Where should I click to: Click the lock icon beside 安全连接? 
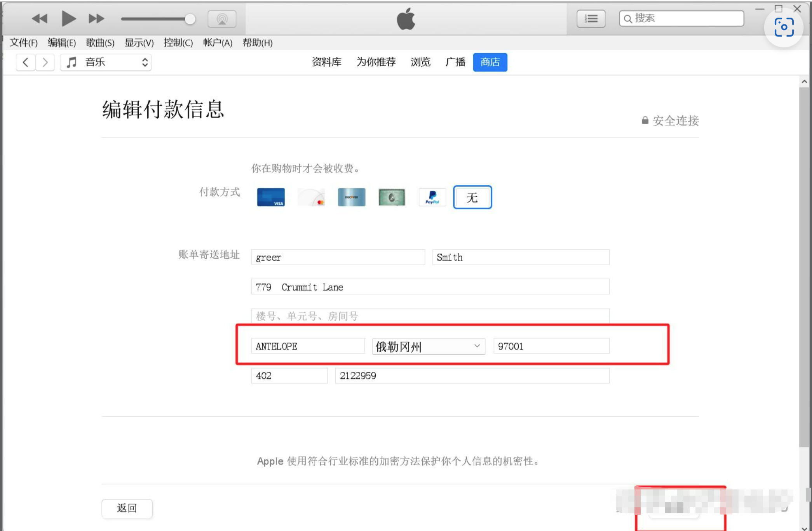pyautogui.click(x=645, y=120)
